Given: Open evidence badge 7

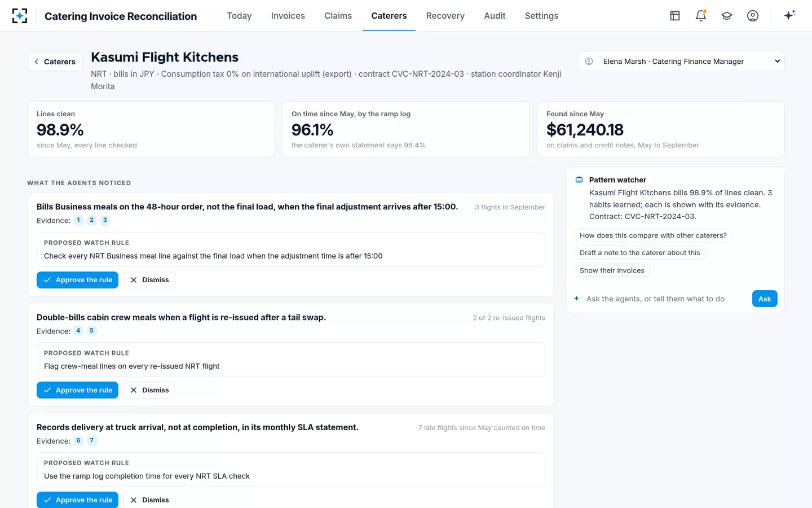Looking at the screenshot, I should pyautogui.click(x=91, y=441).
